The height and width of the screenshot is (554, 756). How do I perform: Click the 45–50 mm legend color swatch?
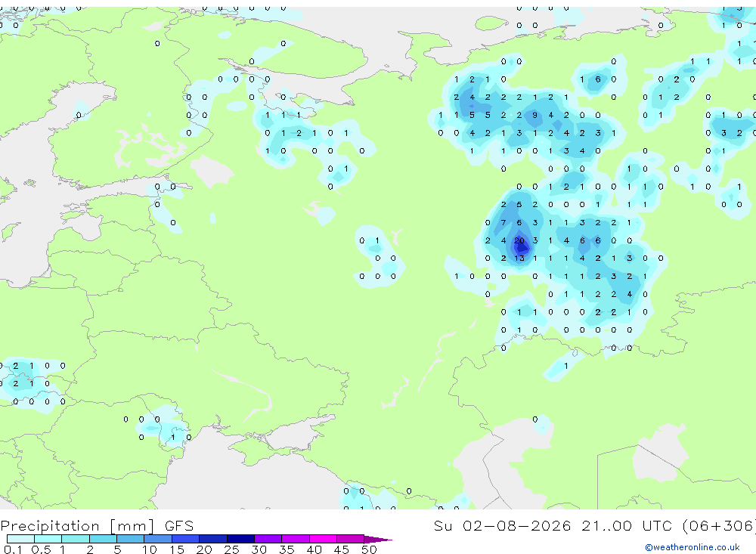[351, 539]
